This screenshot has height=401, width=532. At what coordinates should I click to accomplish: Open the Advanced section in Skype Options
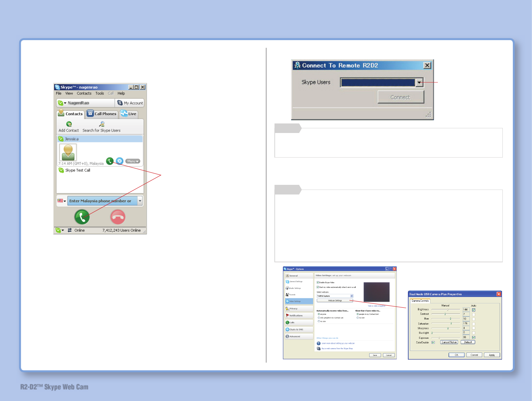[299, 336]
